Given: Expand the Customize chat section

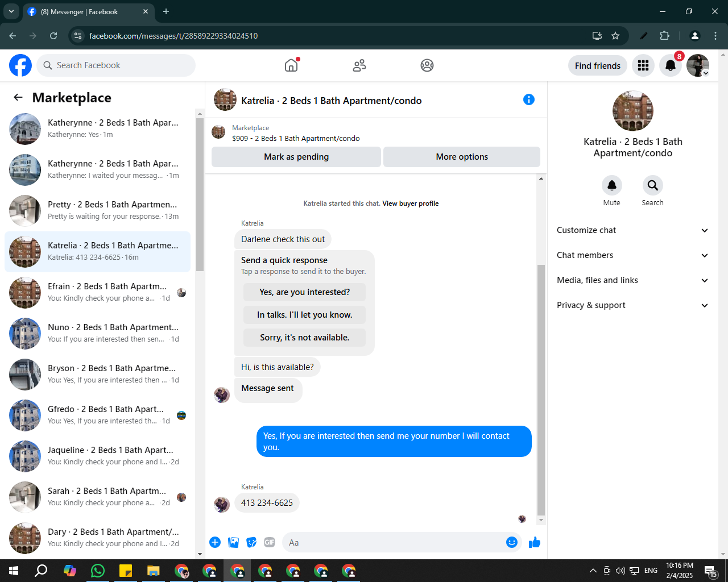Looking at the screenshot, I should pos(632,230).
